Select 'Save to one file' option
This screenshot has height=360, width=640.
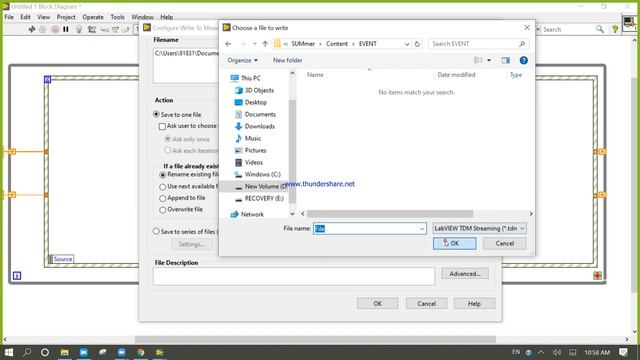pyautogui.click(x=156, y=114)
